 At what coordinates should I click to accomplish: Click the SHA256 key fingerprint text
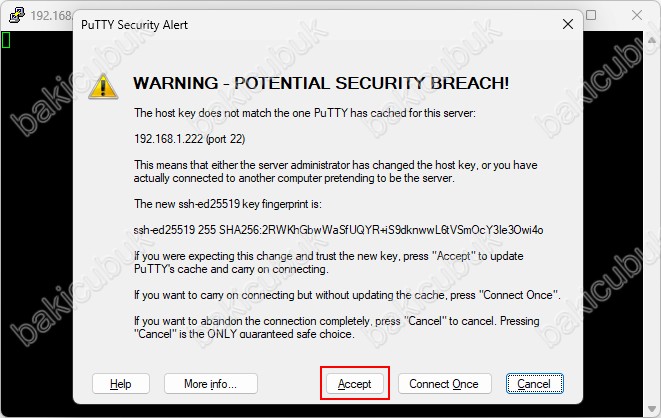tap(338, 230)
